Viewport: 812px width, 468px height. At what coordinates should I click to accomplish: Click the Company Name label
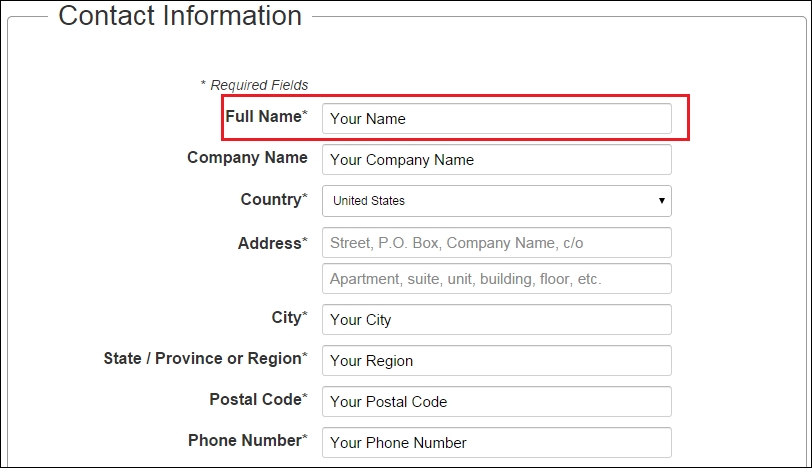[247, 157]
